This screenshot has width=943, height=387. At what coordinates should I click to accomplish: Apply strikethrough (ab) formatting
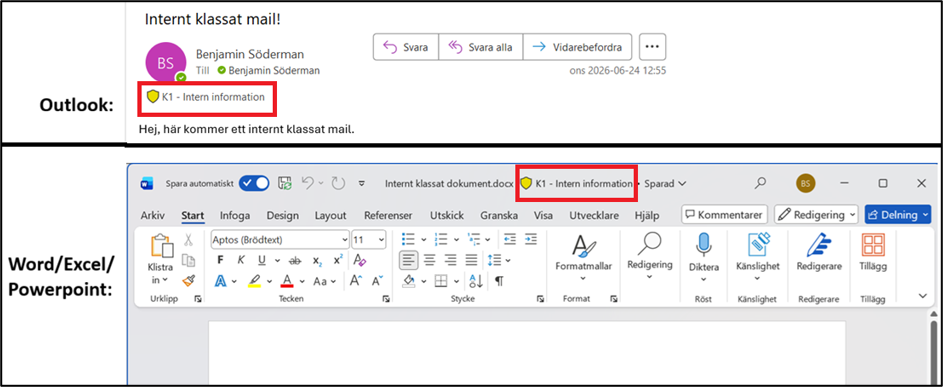click(295, 260)
